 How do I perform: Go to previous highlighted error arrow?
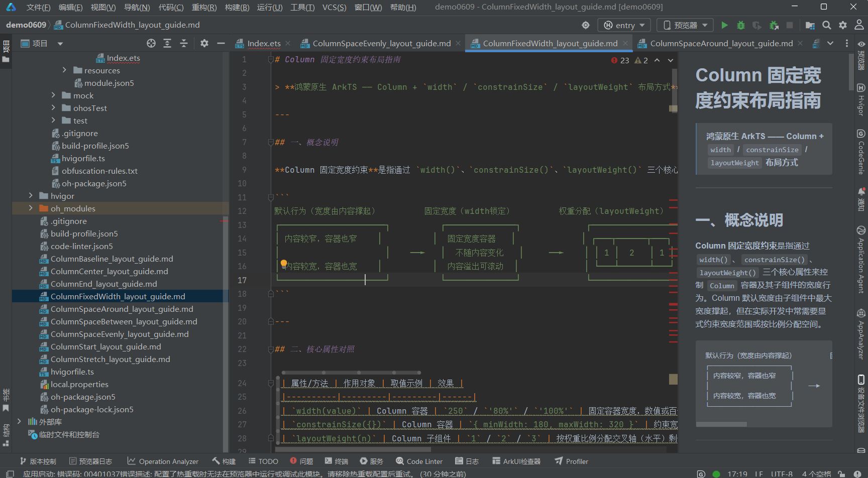click(x=657, y=60)
